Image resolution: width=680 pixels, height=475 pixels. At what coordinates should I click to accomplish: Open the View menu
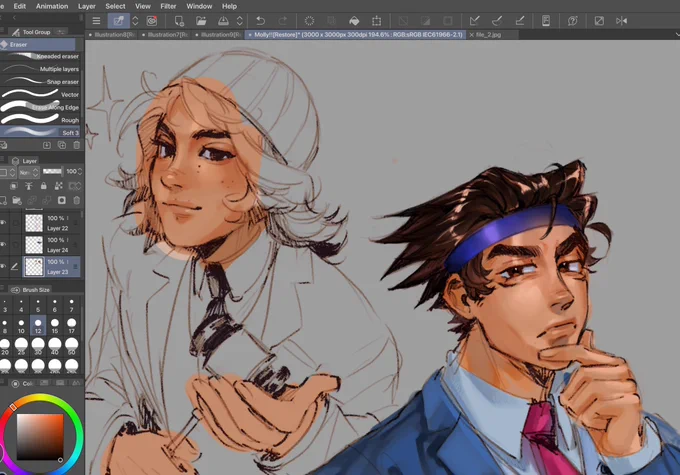point(143,6)
